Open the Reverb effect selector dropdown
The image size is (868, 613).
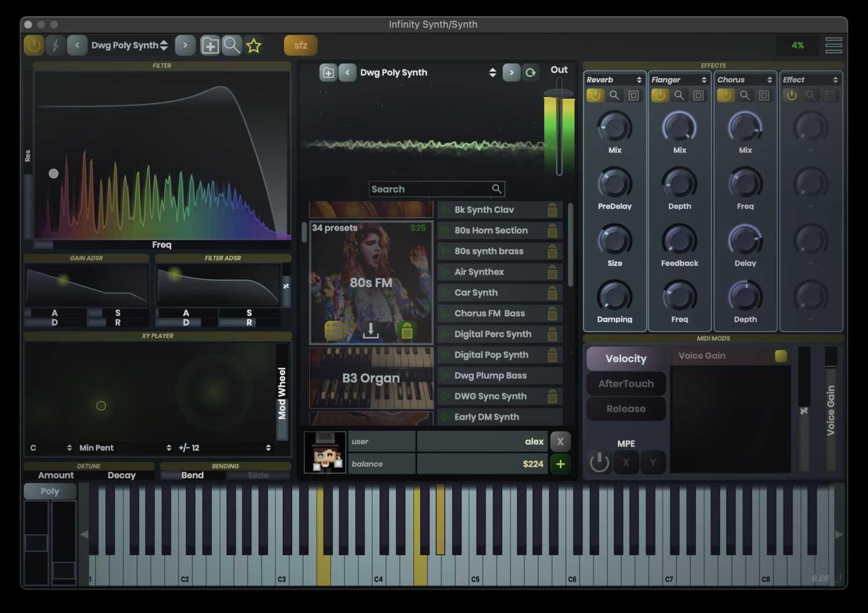[x=614, y=79]
